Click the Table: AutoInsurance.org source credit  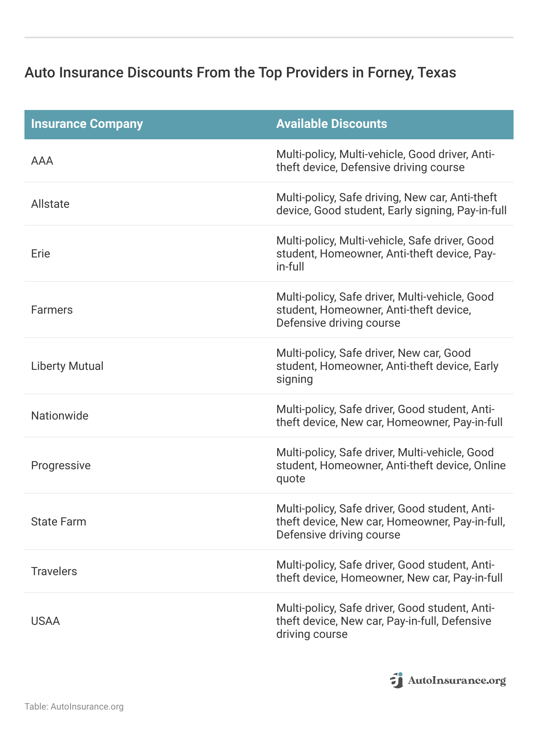tap(74, 707)
